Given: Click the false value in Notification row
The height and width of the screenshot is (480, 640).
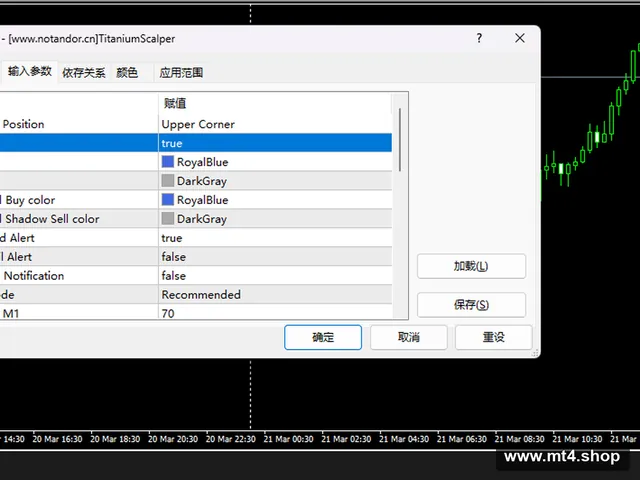Looking at the screenshot, I should [x=275, y=276].
